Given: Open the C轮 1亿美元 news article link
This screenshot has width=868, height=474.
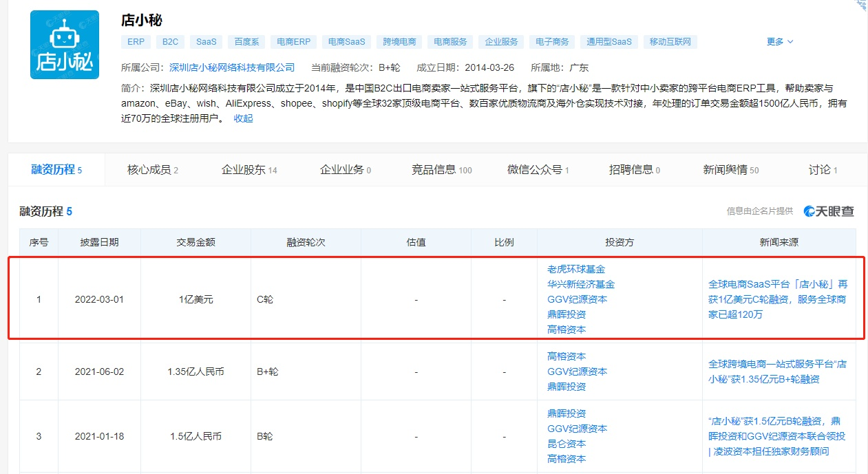Looking at the screenshot, I should tap(778, 299).
